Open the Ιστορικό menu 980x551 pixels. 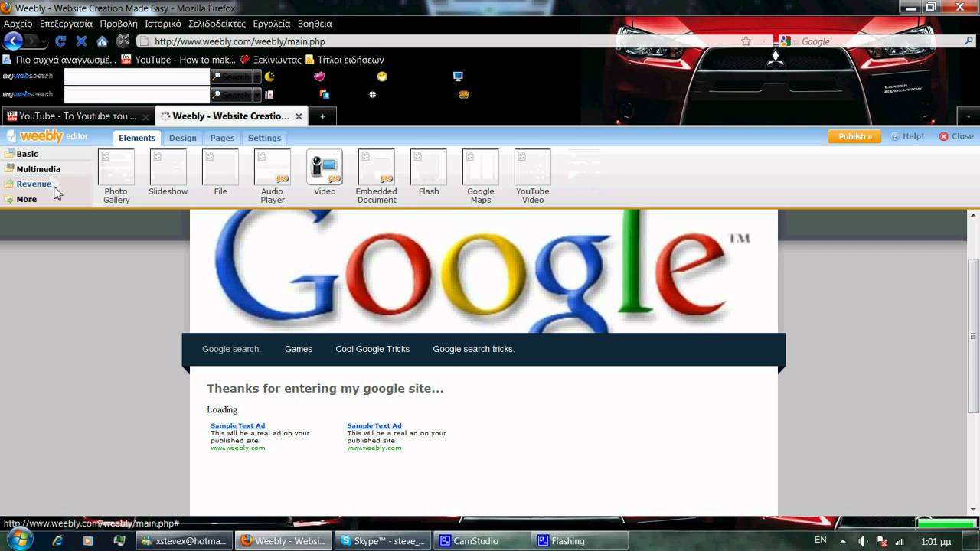tap(163, 24)
